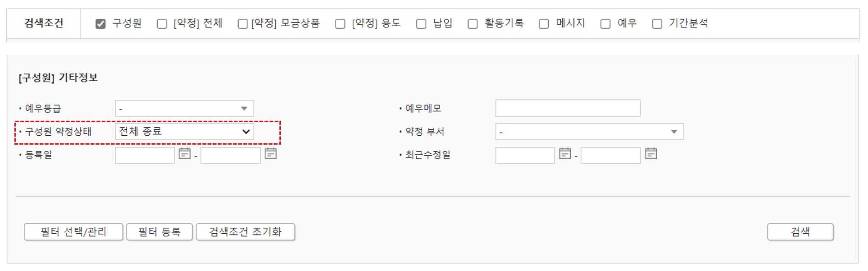Viewport: 868px width, 271px height.
Task: Expand the 약정 부서 dropdown
Action: (589, 131)
